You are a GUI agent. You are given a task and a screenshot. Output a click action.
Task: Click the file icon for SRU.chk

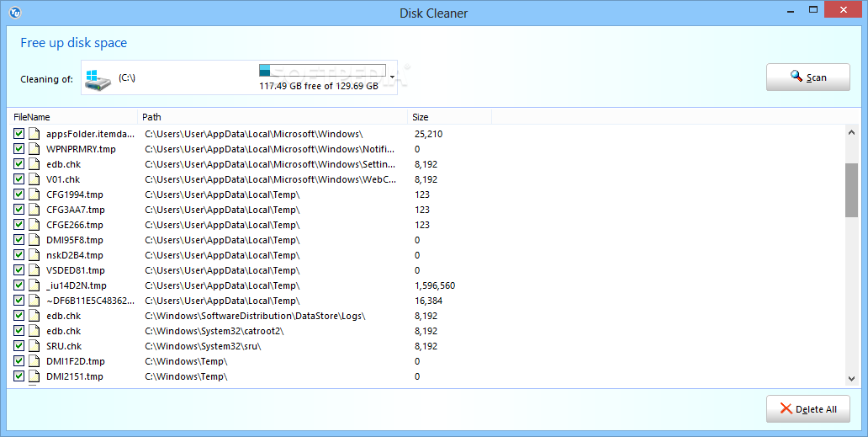tap(34, 346)
